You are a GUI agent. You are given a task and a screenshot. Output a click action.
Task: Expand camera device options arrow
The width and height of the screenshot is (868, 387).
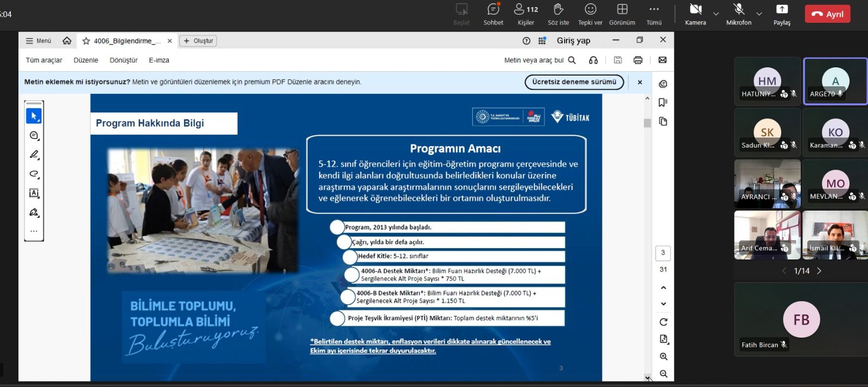[716, 14]
